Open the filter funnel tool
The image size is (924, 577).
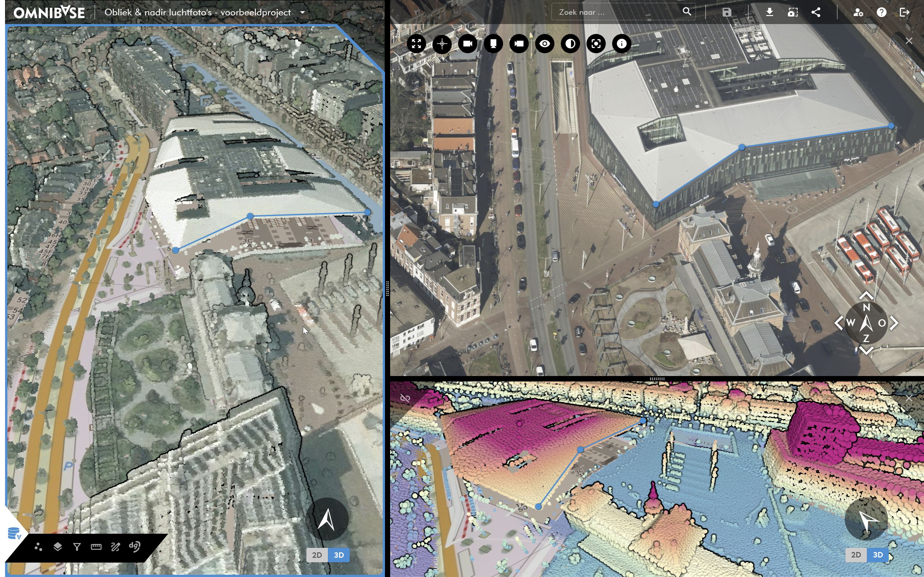coord(77,547)
